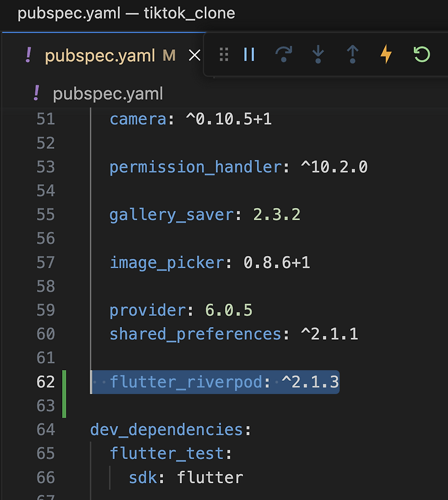This screenshot has height=500, width=448.
Task: Pause the debug session
Action: coord(249,54)
